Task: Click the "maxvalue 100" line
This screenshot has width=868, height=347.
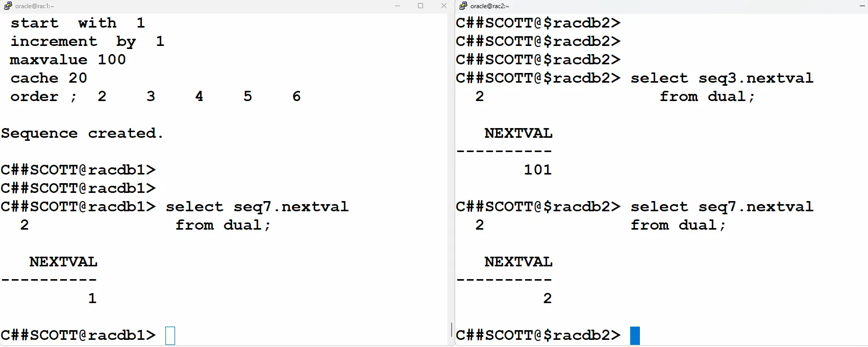Action: 68,60
